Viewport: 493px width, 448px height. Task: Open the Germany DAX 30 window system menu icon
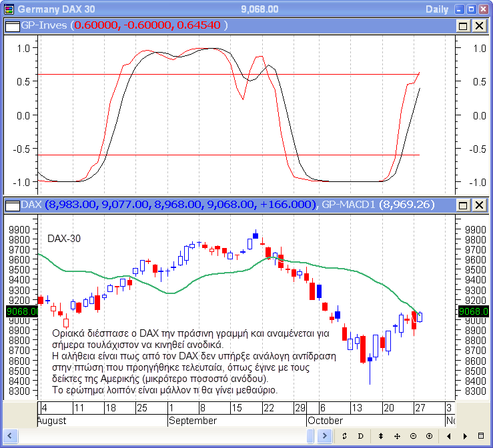click(8, 9)
